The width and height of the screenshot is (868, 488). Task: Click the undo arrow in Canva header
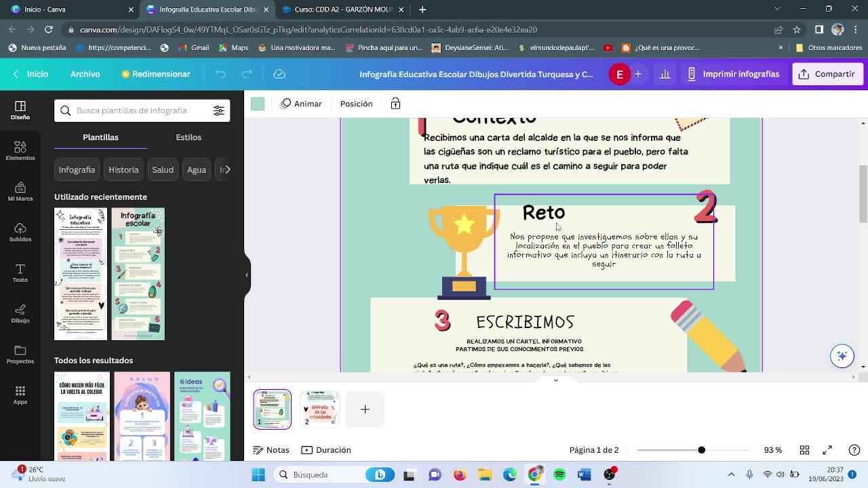(x=220, y=74)
